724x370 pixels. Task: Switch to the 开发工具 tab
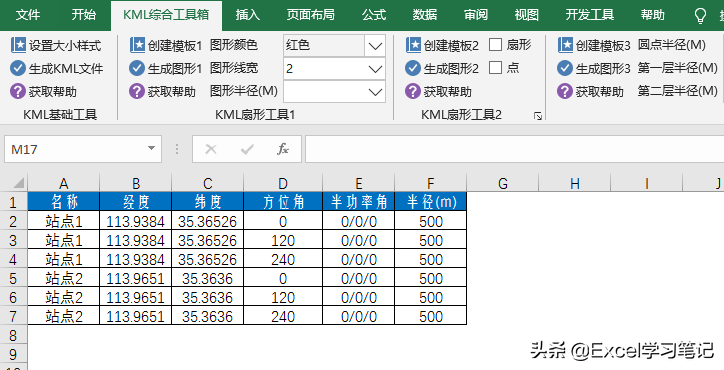pyautogui.click(x=590, y=15)
